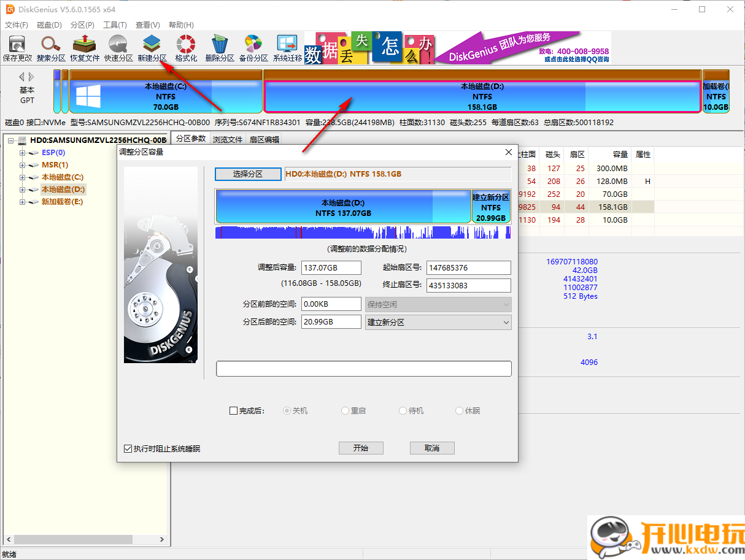This screenshot has width=745, height=560.
Task: Click the 开始 button to resize partition
Action: point(361,448)
